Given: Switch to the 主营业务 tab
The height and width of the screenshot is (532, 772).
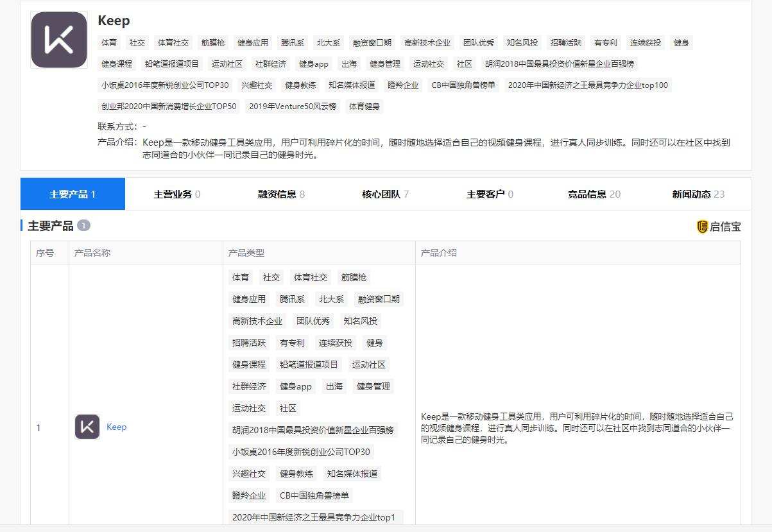Looking at the screenshot, I should pyautogui.click(x=176, y=194).
